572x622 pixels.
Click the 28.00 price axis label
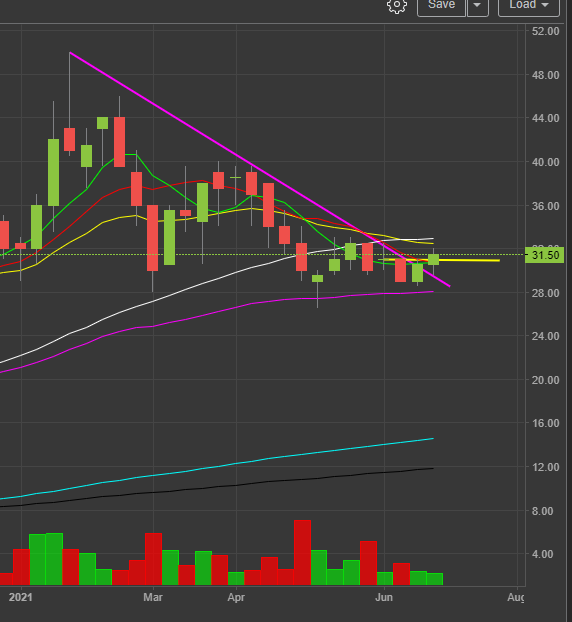coord(545,293)
